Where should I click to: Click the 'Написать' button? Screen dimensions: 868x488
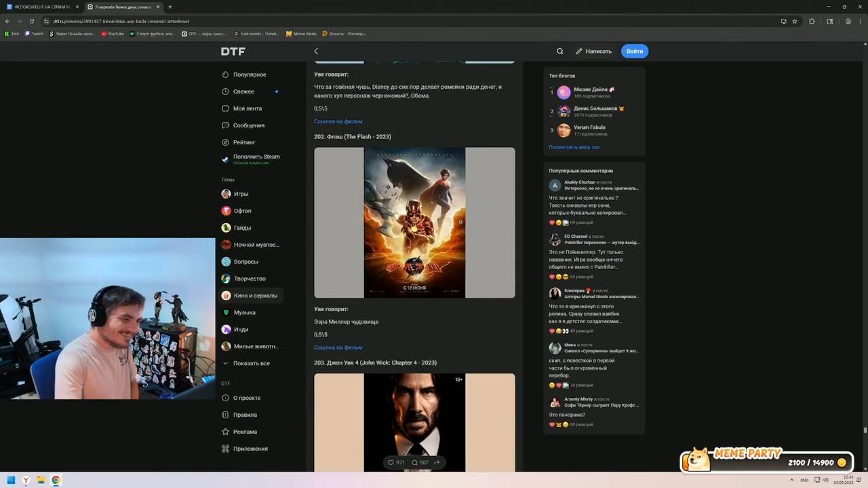pos(593,52)
